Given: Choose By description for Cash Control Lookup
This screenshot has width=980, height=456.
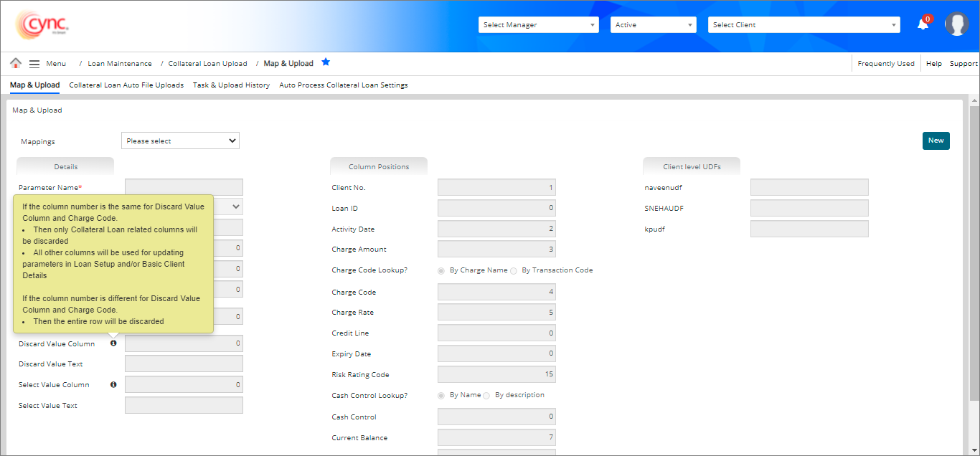Looking at the screenshot, I should tap(486, 396).
